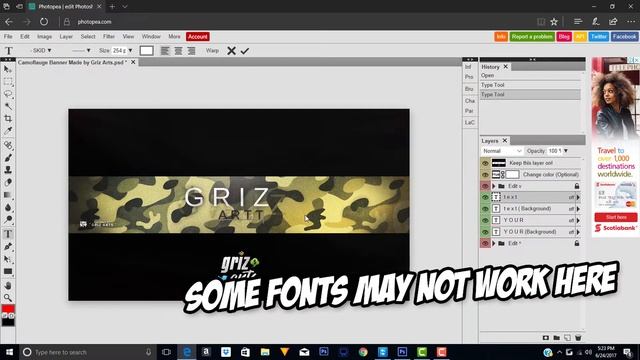Expand the upper Edit folder

click(493, 186)
